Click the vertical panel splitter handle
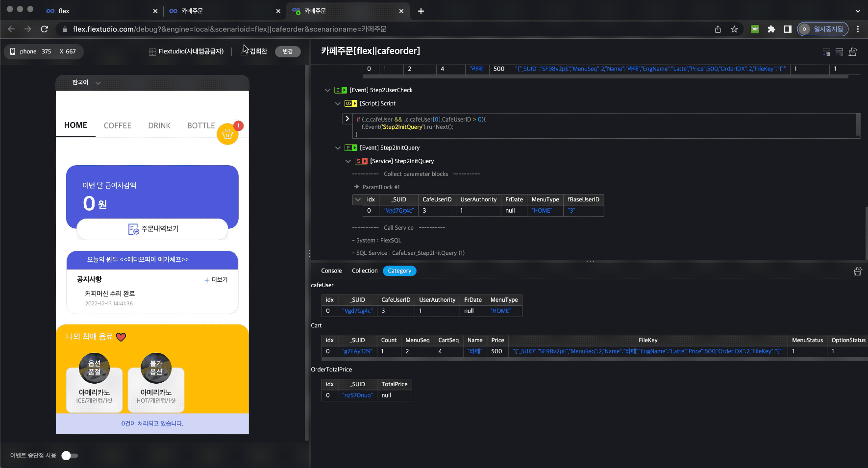Viewport: 868px width, 468px height. coord(309,253)
